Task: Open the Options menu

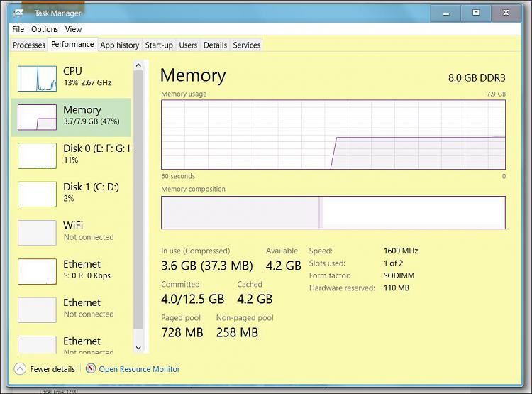Action: (x=45, y=29)
